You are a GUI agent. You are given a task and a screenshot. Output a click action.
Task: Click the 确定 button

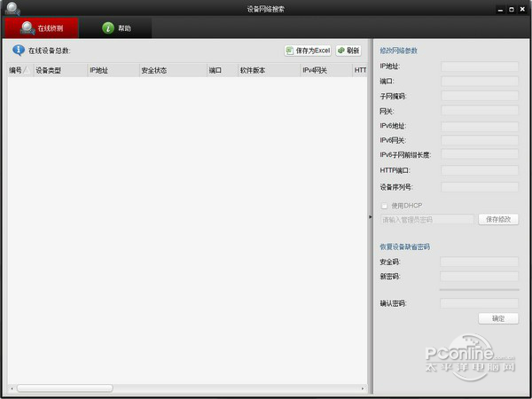pos(498,318)
